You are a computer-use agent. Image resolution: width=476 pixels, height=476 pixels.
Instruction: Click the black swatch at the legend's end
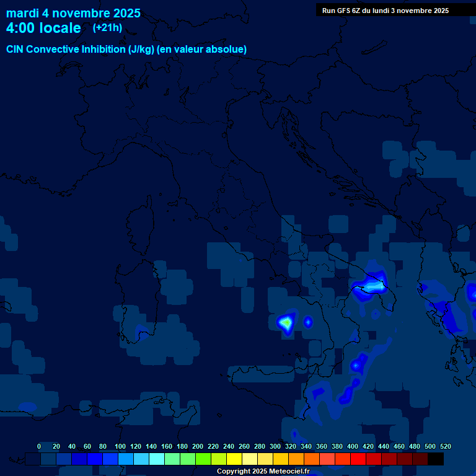coord(436,459)
